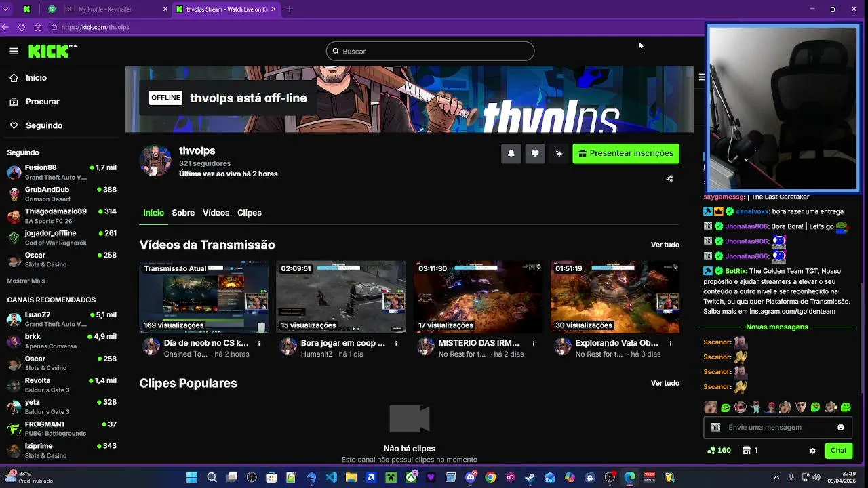Viewport: 868px width, 488px height.
Task: Switch to My Profile - Keymailer tab
Action: (x=117, y=9)
